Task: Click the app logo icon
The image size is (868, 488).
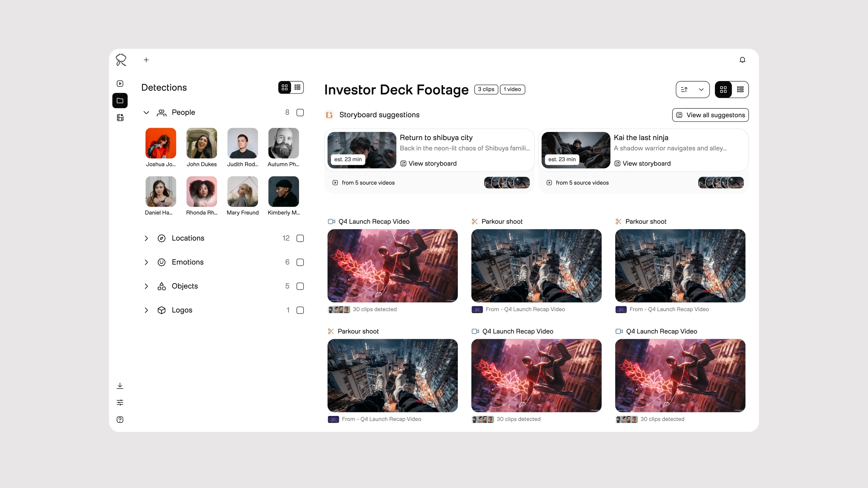Action: (x=121, y=60)
